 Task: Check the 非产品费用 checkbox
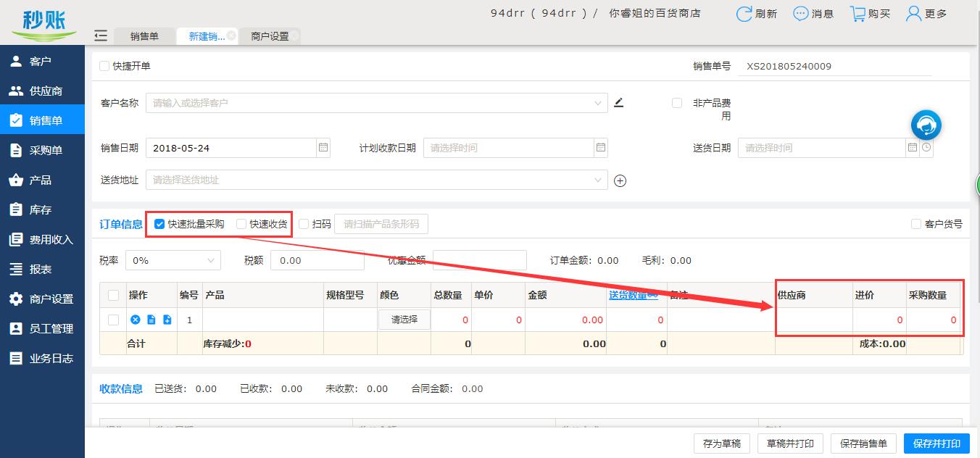678,102
